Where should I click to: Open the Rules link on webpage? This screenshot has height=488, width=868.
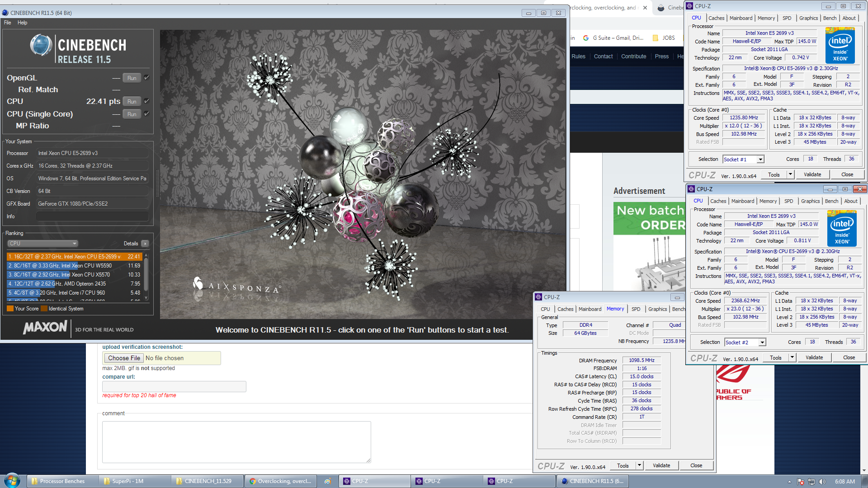point(578,56)
